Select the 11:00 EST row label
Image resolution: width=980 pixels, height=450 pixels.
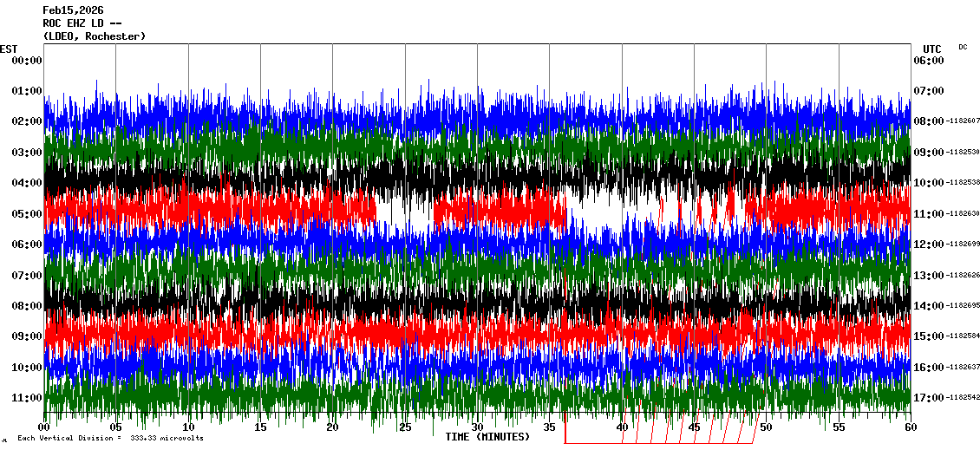coord(26,398)
